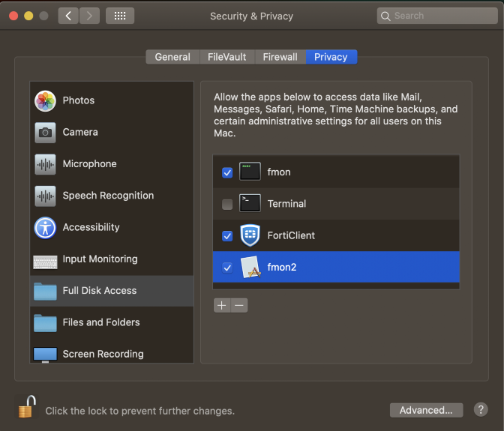Select the Microphone label

(90, 164)
